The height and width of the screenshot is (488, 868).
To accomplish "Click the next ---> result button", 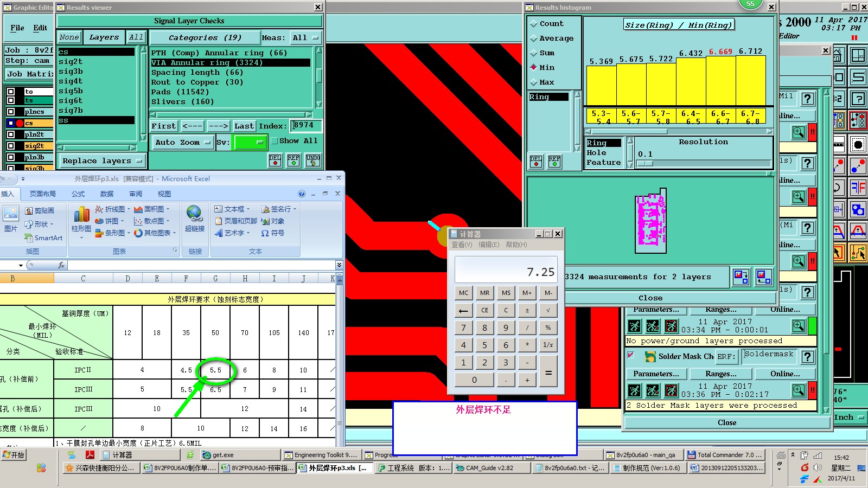I will [x=218, y=126].
